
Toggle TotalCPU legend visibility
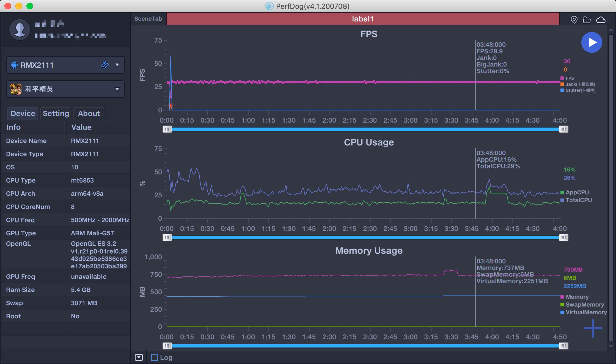(x=578, y=200)
